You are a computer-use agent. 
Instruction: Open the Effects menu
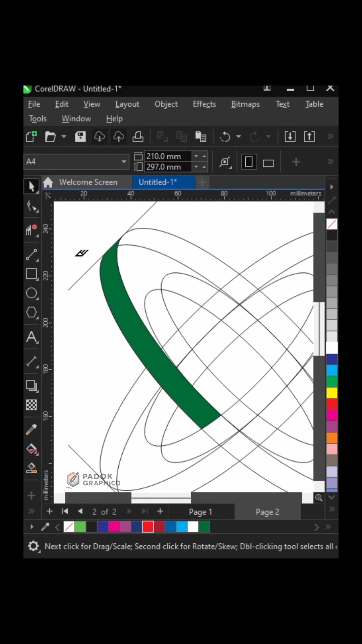[204, 104]
